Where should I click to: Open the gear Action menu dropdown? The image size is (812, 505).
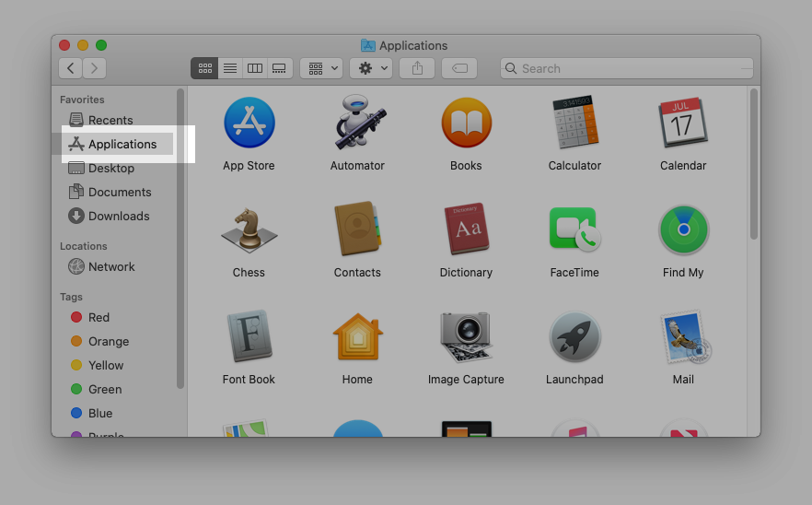(x=371, y=68)
